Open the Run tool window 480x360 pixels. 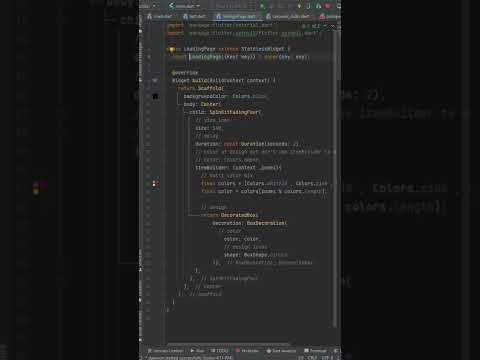197,350
